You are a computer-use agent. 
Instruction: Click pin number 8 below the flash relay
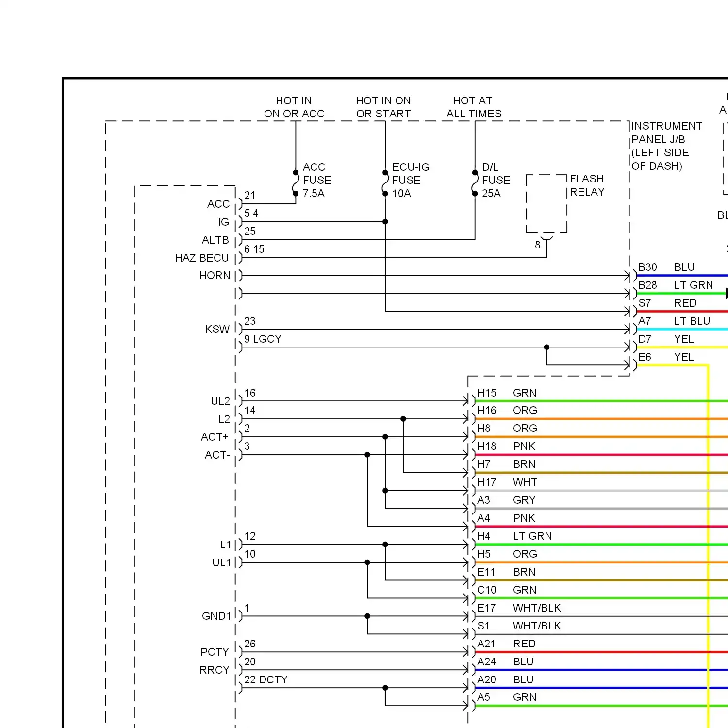point(538,245)
